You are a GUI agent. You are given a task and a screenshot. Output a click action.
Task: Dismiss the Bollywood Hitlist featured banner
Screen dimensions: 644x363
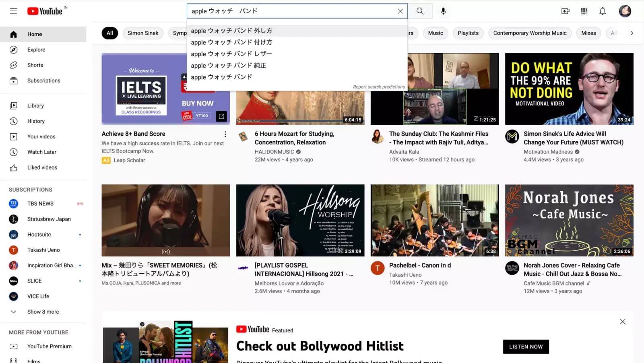point(622,322)
